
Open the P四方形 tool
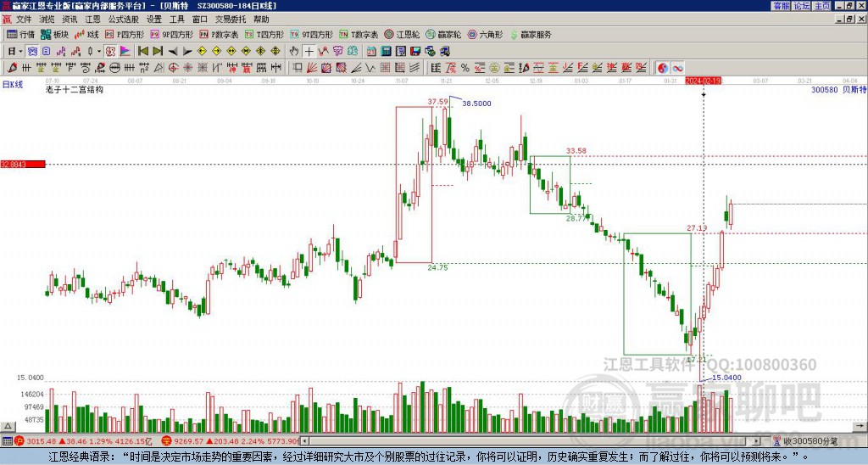[124, 34]
